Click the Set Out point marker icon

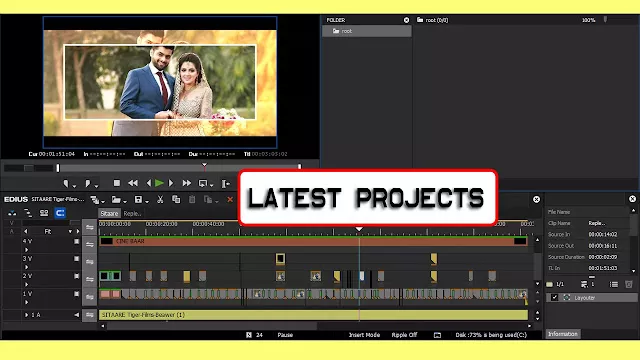pyautogui.click(x=87, y=183)
